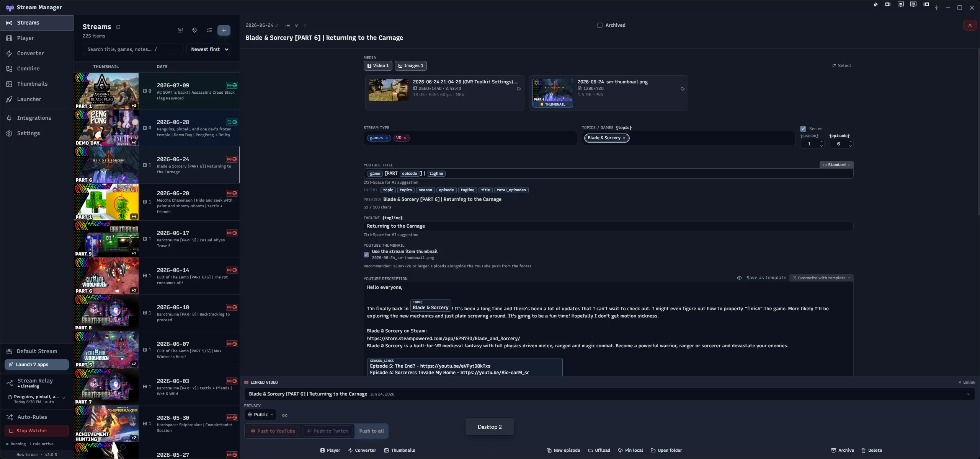Select the 2026-06-17 Barotrauma PART 9 stream thumbnail

pyautogui.click(x=106, y=239)
